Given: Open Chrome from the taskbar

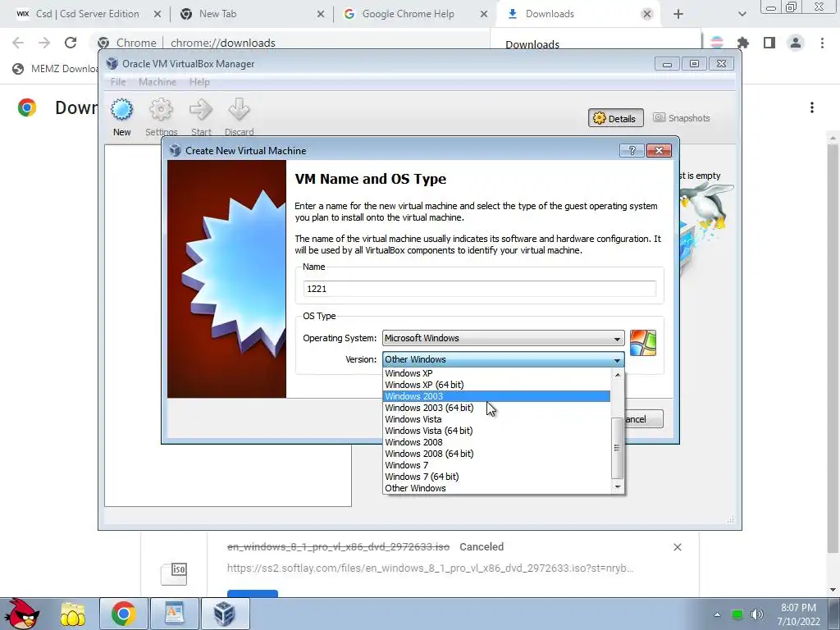Looking at the screenshot, I should pyautogui.click(x=123, y=614).
